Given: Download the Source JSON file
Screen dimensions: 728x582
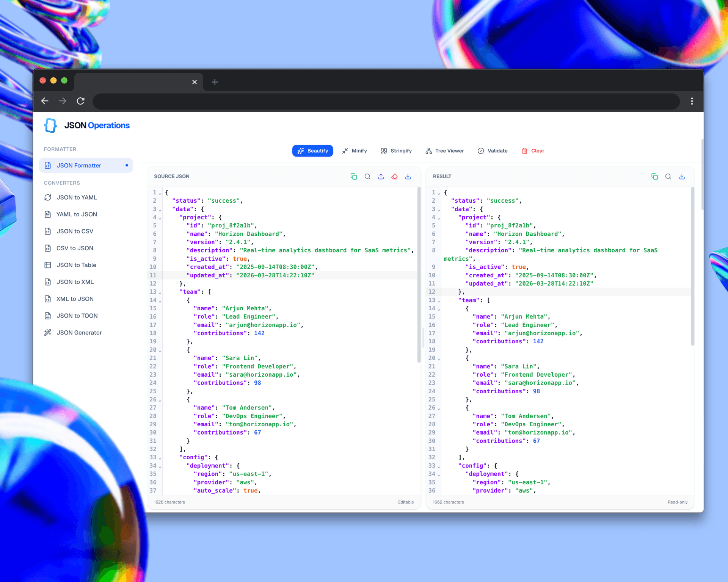Looking at the screenshot, I should pyautogui.click(x=408, y=177).
